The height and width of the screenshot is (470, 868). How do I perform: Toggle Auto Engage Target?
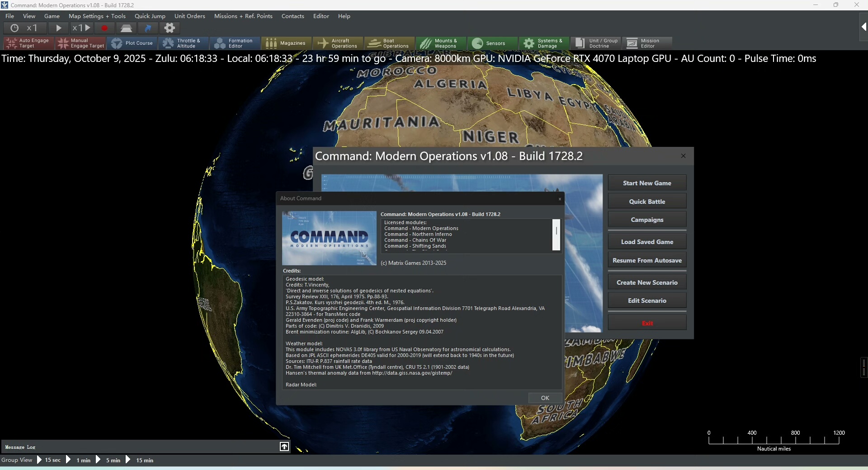point(28,43)
